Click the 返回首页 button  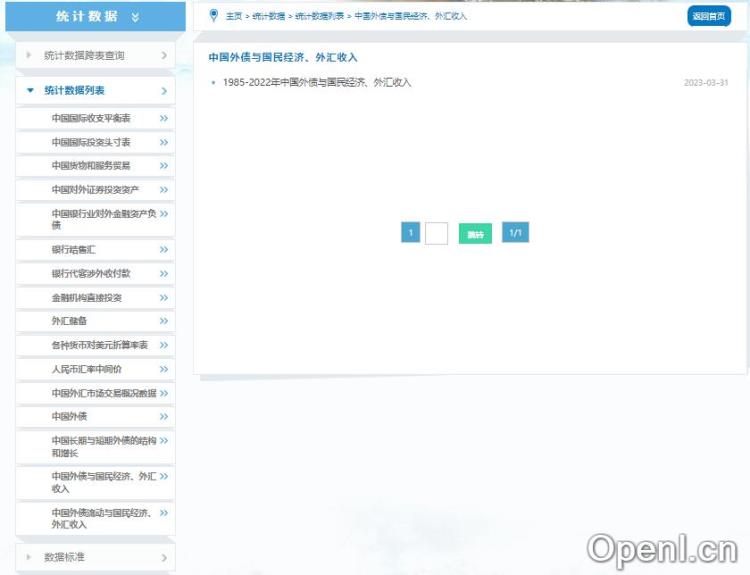tap(709, 16)
